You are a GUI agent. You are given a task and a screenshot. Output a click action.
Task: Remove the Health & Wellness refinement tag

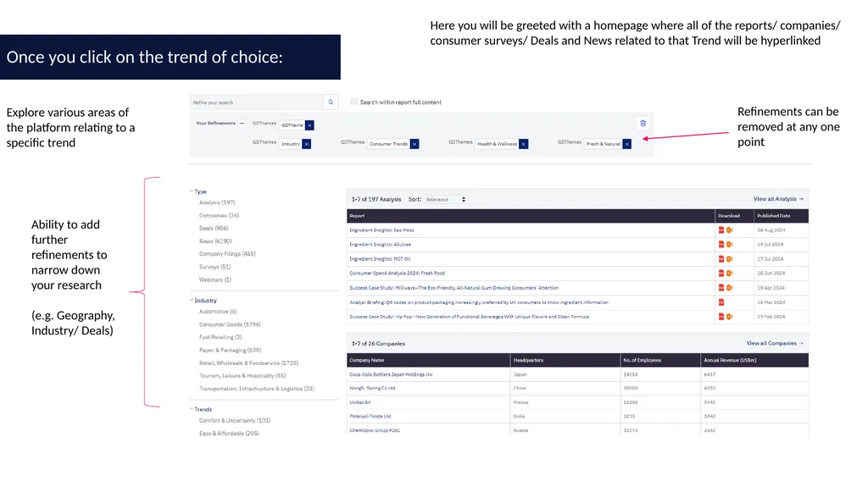tap(523, 144)
